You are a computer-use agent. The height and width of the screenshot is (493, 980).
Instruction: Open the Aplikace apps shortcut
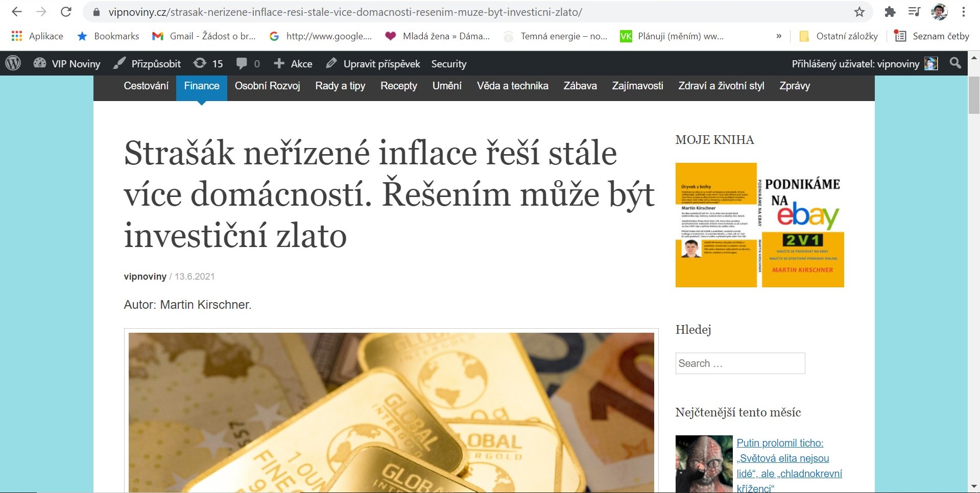pos(37,36)
